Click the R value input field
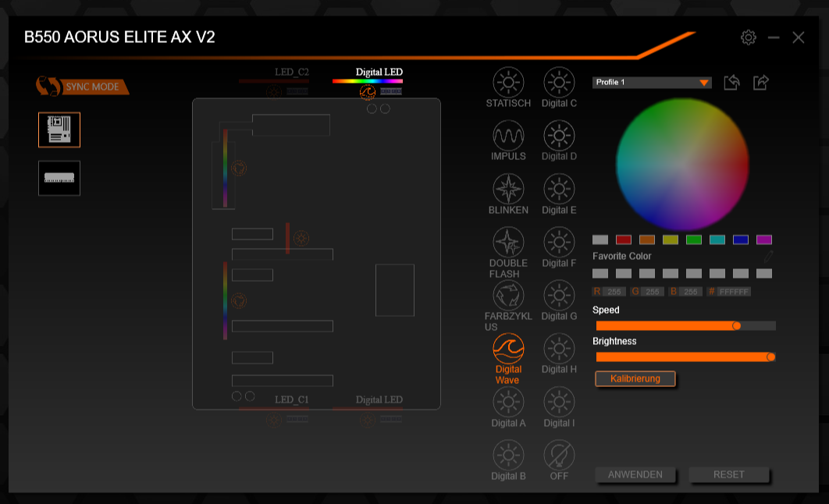This screenshot has height=504, width=829. pos(614,292)
